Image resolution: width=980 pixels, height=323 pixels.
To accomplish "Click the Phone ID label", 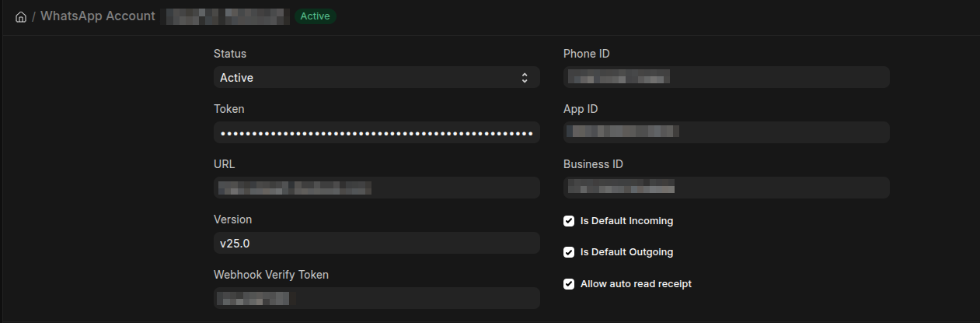I will [x=587, y=54].
